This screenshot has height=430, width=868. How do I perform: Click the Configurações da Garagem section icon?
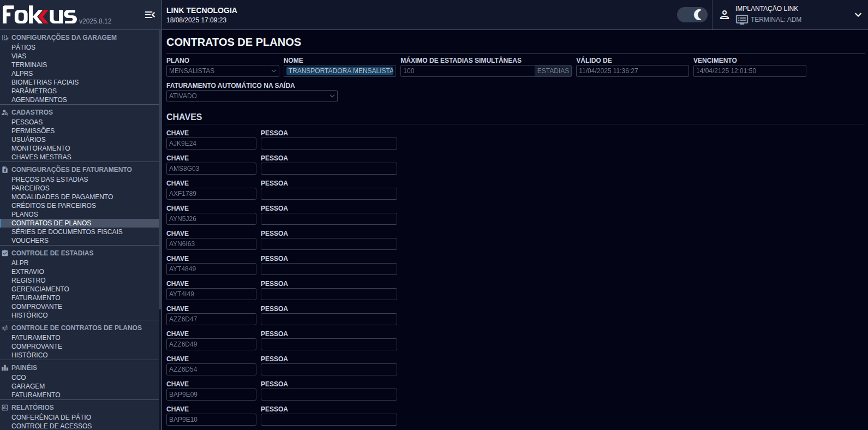5,38
